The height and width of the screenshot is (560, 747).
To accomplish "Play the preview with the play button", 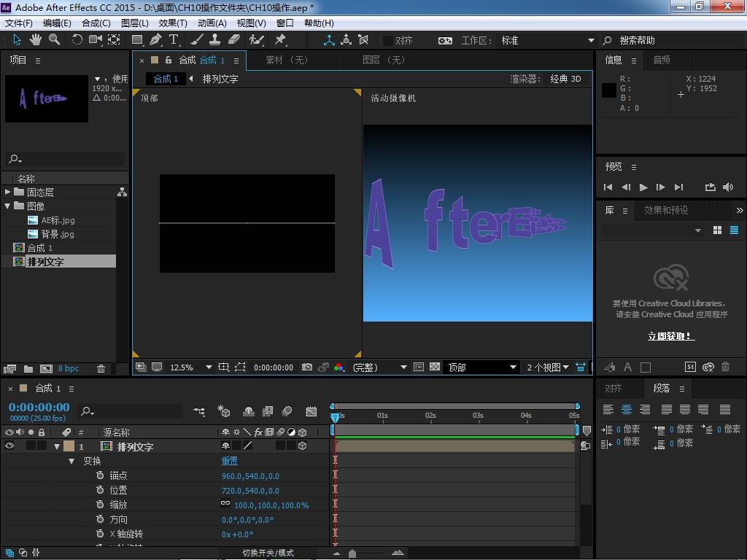I will click(x=643, y=187).
